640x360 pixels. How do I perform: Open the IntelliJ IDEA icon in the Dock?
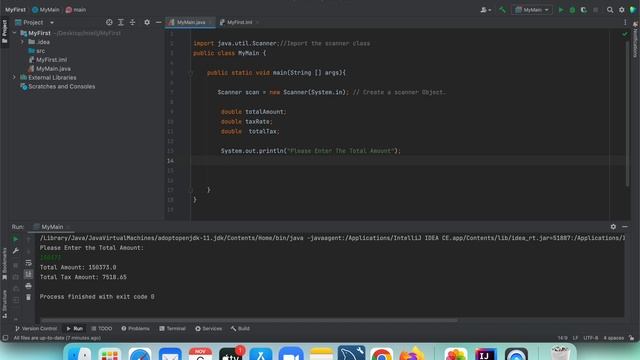click(x=486, y=354)
